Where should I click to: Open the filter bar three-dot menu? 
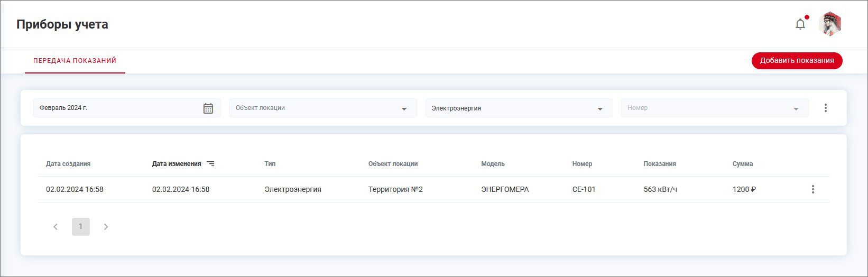point(825,108)
